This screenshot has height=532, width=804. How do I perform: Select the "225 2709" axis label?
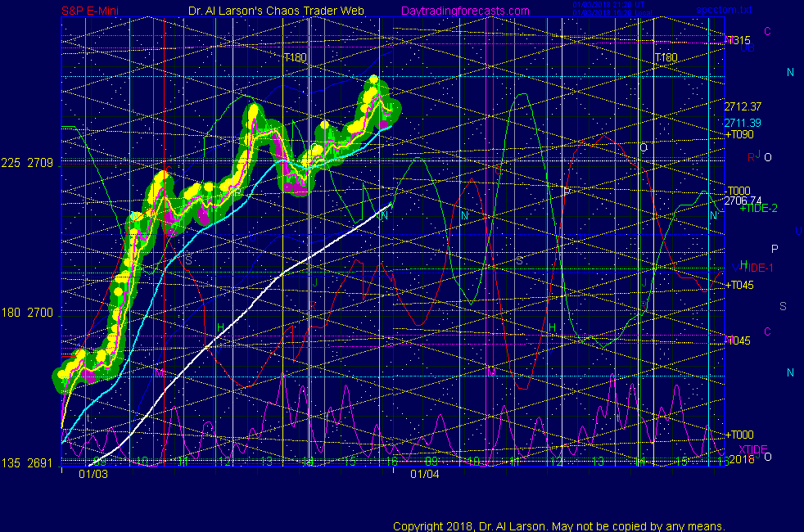[27, 163]
